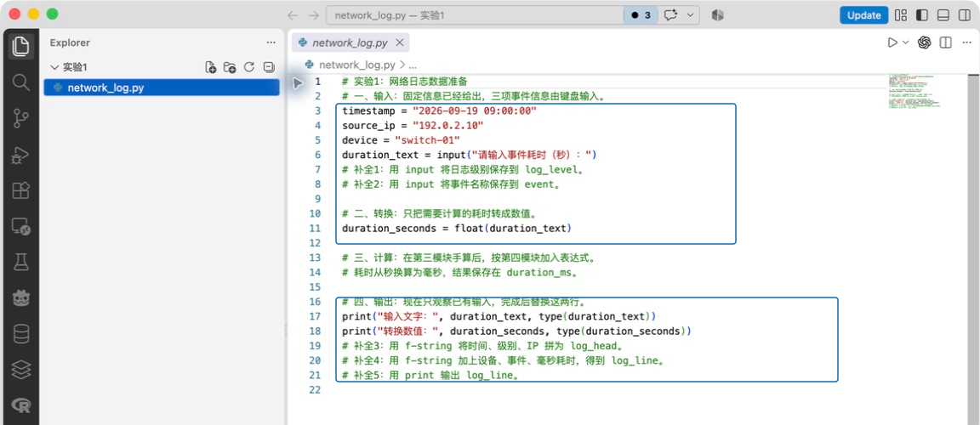Create a new file in 实验1
Image resolution: width=980 pixels, height=425 pixels.
(211, 67)
